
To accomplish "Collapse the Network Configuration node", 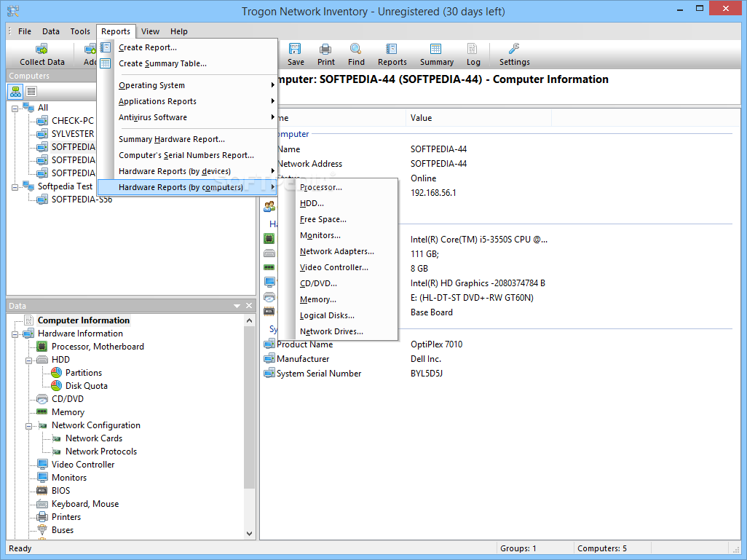I will pyautogui.click(x=28, y=426).
